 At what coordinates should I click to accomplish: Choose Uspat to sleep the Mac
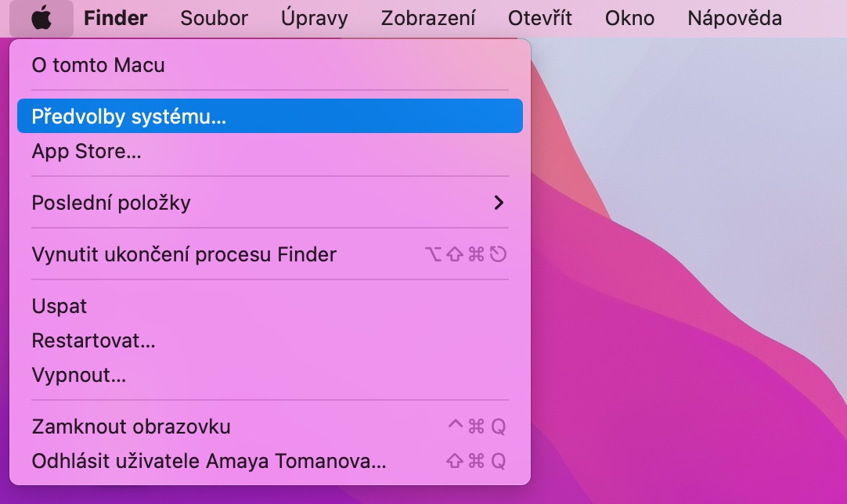tap(59, 306)
